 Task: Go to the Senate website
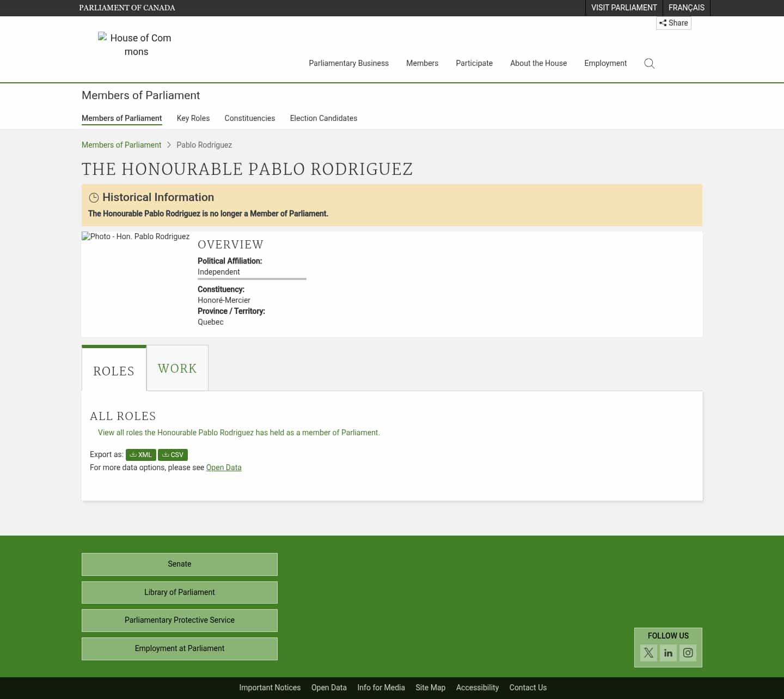tap(179, 564)
